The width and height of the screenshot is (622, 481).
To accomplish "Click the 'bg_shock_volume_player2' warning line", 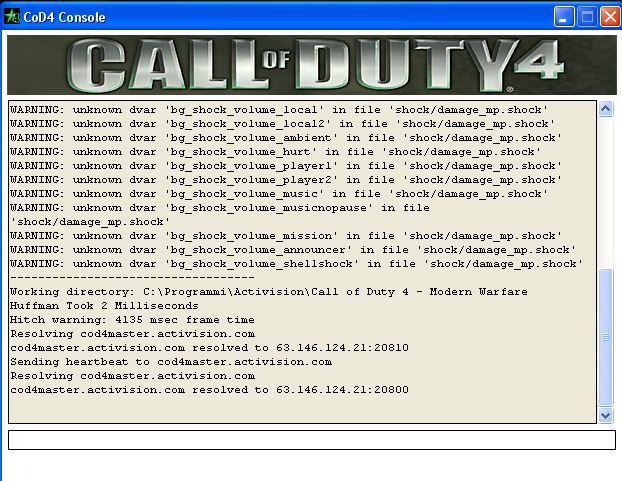I will point(286,180).
